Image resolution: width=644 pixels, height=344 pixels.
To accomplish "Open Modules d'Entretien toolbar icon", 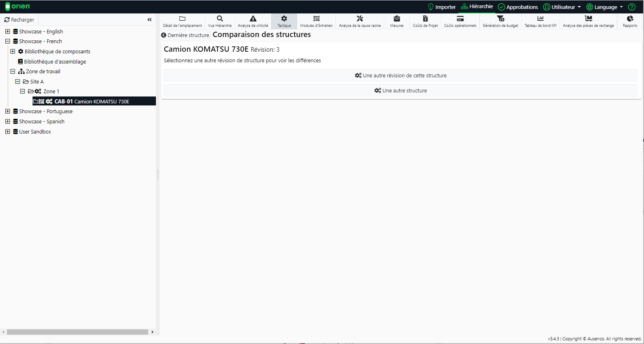I will click(316, 19).
